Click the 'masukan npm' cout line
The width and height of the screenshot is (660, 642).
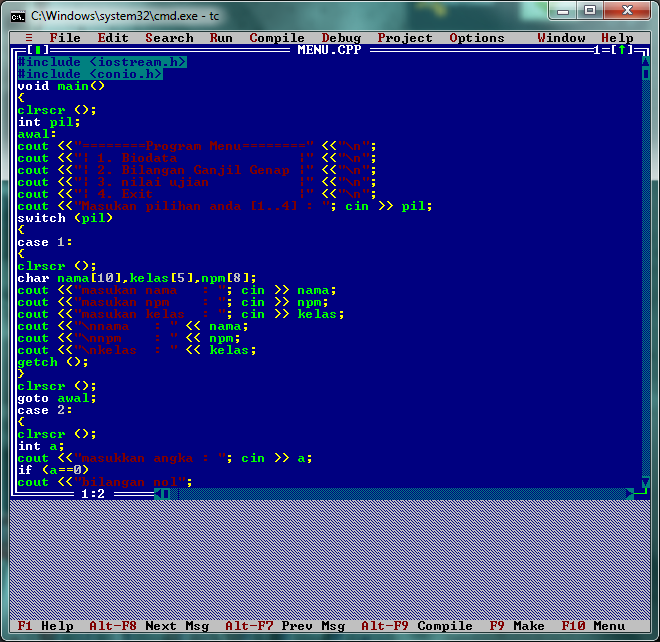click(x=173, y=302)
